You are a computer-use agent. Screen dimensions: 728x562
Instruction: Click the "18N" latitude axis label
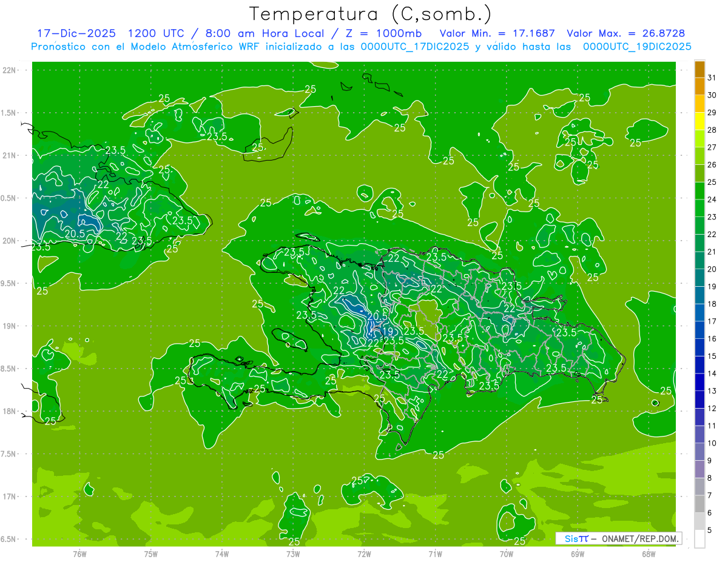pyautogui.click(x=9, y=411)
